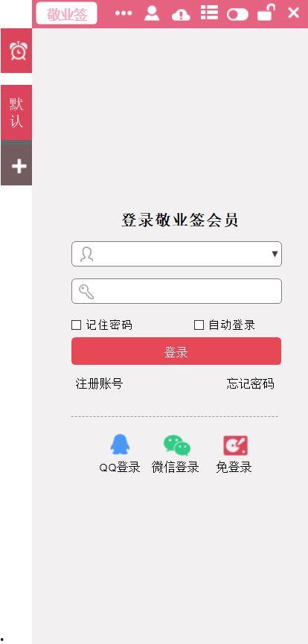Focus the password input field

[176, 291]
